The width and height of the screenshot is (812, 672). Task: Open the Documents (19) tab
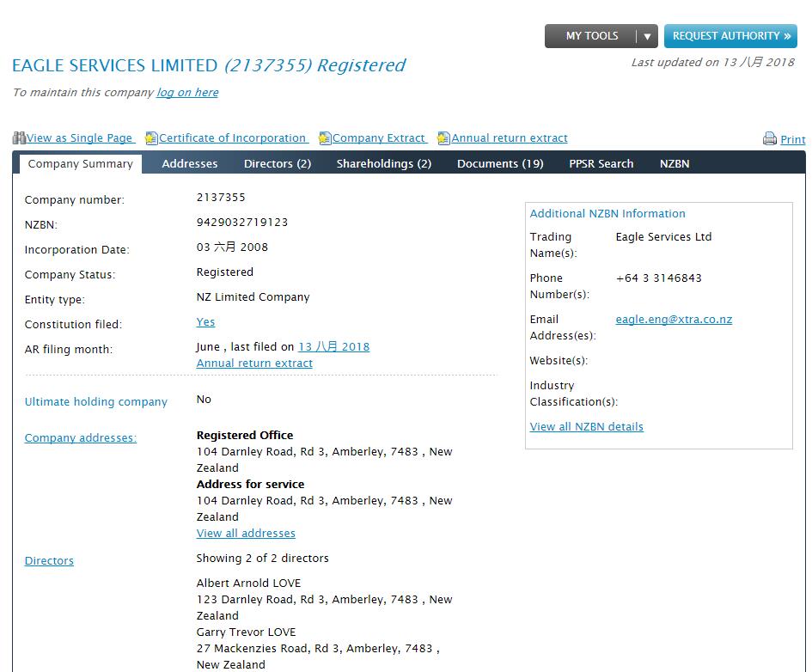tap(500, 163)
